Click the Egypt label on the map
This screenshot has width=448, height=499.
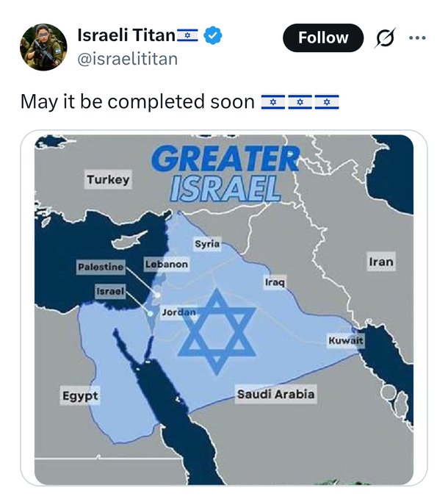(x=80, y=395)
